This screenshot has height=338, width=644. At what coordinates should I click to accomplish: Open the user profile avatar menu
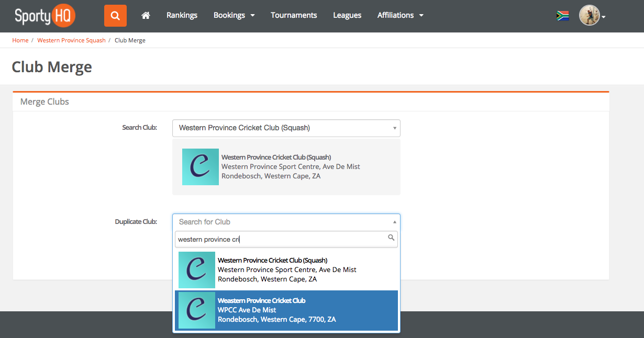[592, 16]
